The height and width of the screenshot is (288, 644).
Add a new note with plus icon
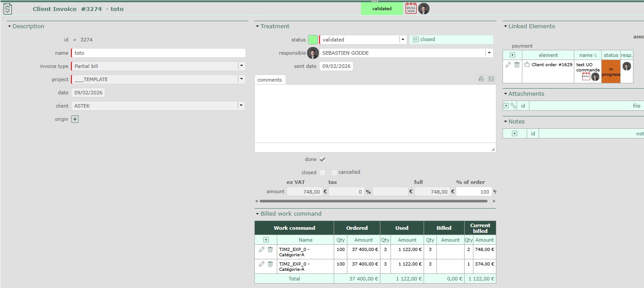coord(514,134)
